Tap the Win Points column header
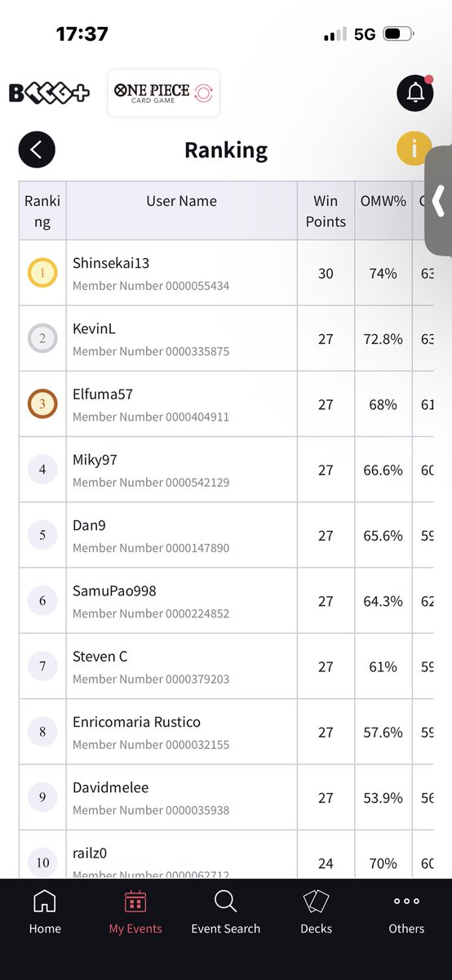 click(326, 211)
